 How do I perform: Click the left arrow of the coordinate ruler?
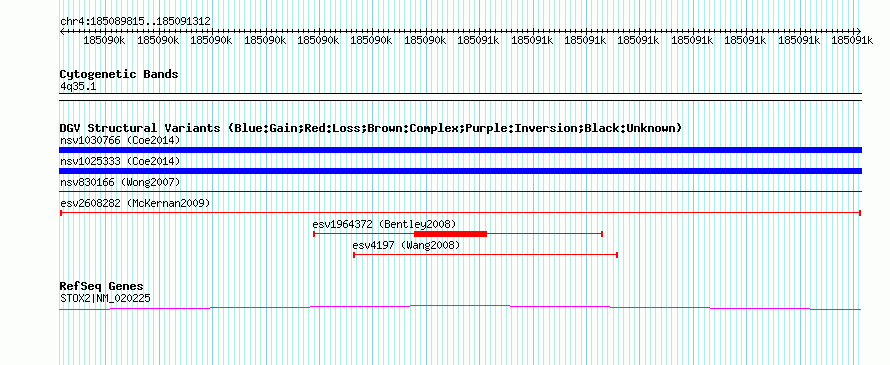(62, 31)
